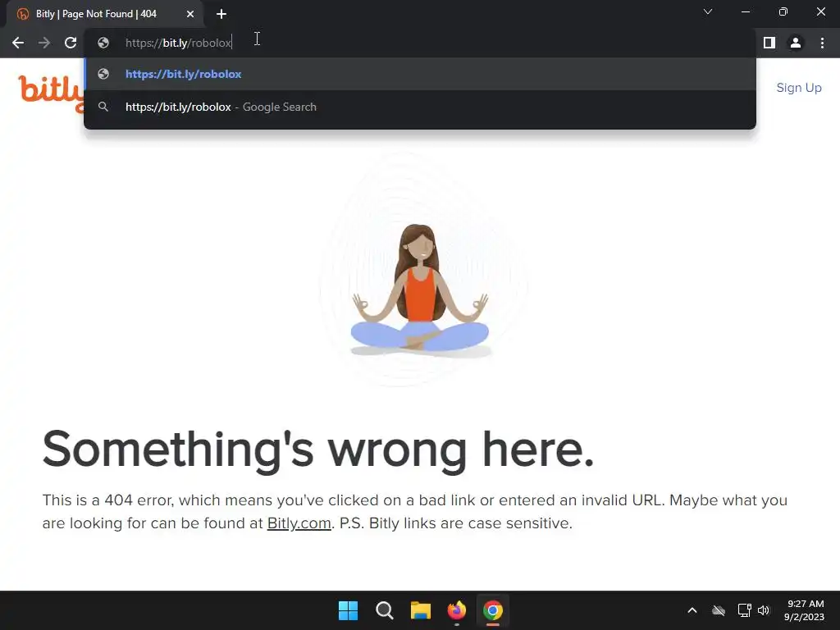Screen dimensions: 840x630
Task: Click the Sign Up link
Action: pyautogui.click(x=799, y=87)
